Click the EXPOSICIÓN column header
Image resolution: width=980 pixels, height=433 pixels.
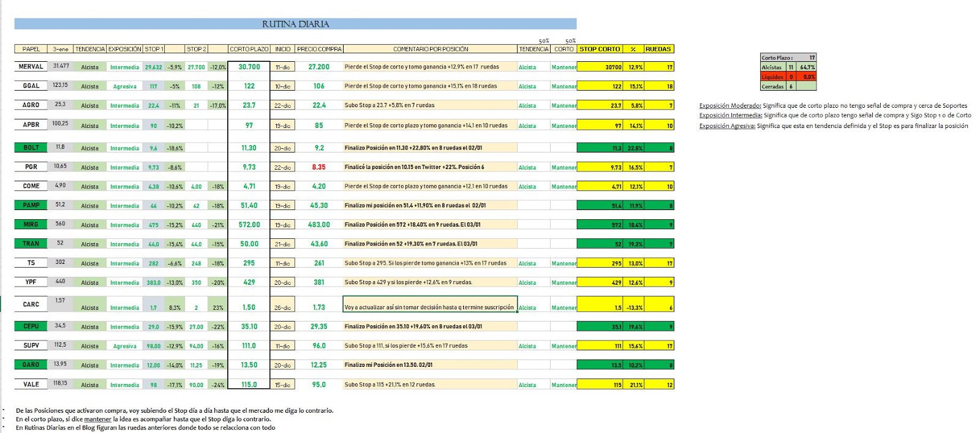click(125, 49)
